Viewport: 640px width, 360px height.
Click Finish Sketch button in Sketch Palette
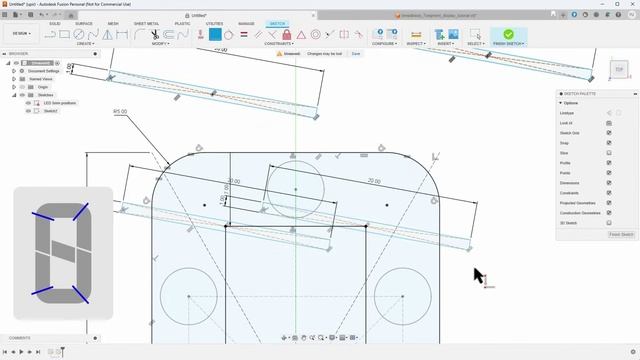click(x=621, y=234)
